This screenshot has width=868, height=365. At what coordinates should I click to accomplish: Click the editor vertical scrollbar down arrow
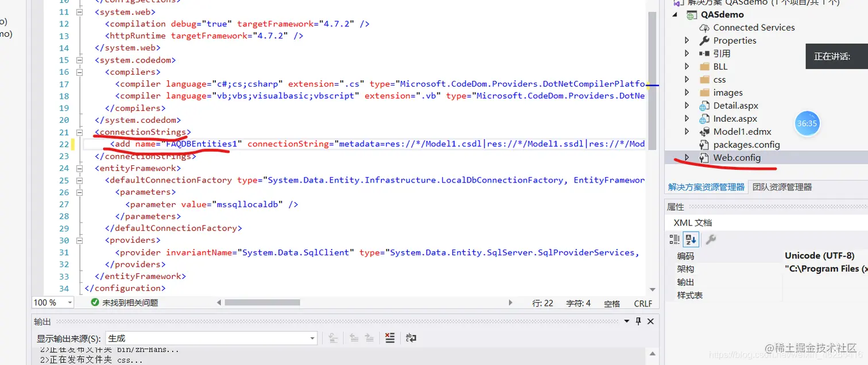pyautogui.click(x=652, y=290)
